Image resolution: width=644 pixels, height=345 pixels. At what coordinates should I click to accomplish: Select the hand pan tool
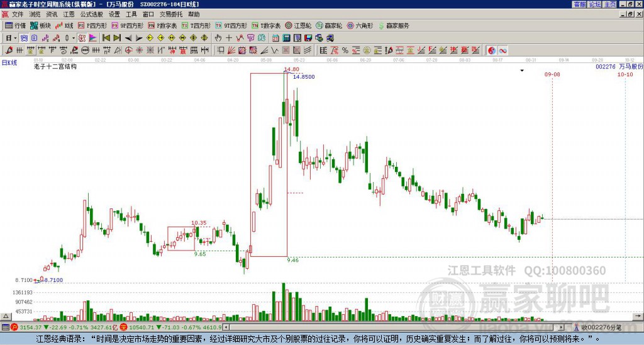pyautogui.click(x=218, y=38)
